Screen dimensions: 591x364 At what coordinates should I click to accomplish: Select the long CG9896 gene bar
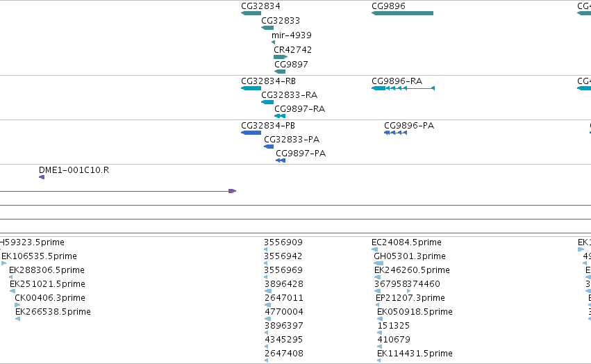click(403, 13)
